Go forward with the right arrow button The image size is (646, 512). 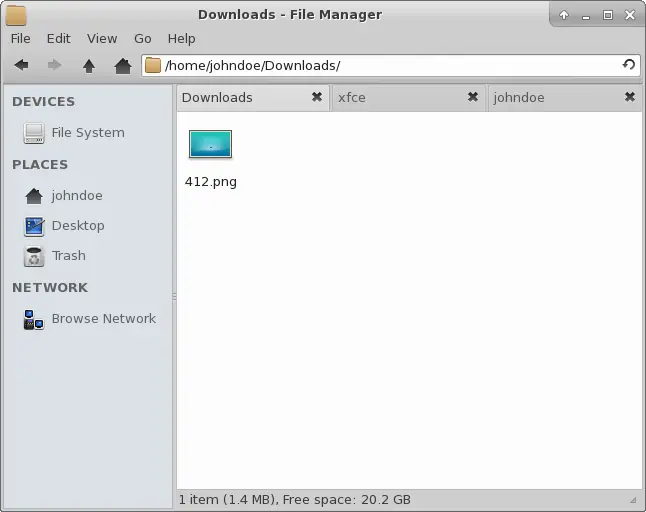54,65
